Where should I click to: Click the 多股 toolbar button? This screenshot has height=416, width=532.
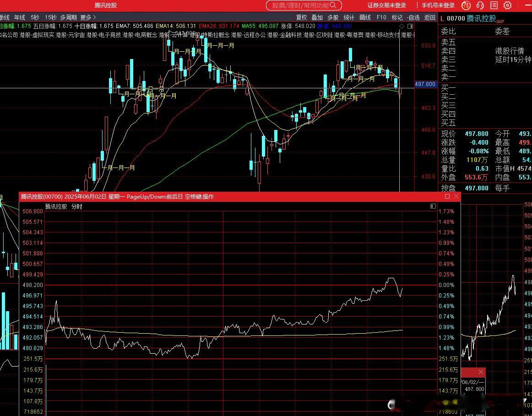[x=333, y=17]
